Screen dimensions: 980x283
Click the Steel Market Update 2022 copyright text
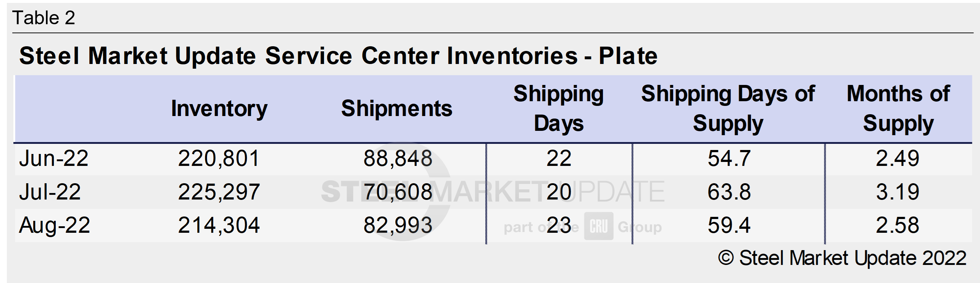[841, 258]
